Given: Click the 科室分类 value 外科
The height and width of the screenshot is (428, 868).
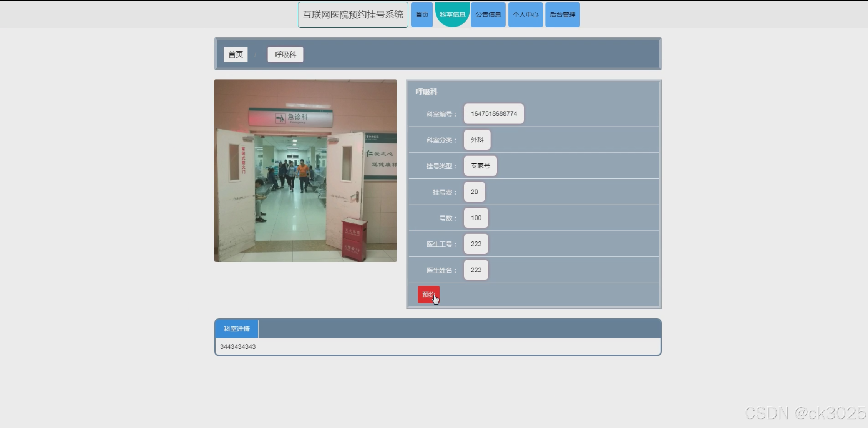Looking at the screenshot, I should [x=477, y=140].
